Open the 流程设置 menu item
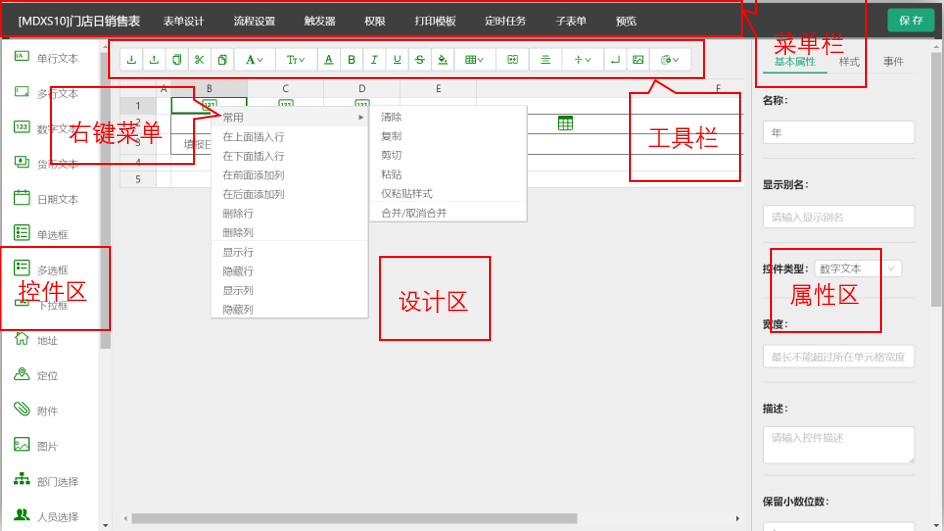The width and height of the screenshot is (944, 531). (254, 21)
